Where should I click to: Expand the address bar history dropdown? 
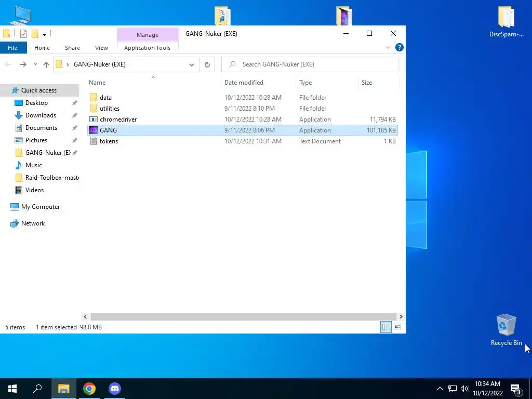coord(192,64)
